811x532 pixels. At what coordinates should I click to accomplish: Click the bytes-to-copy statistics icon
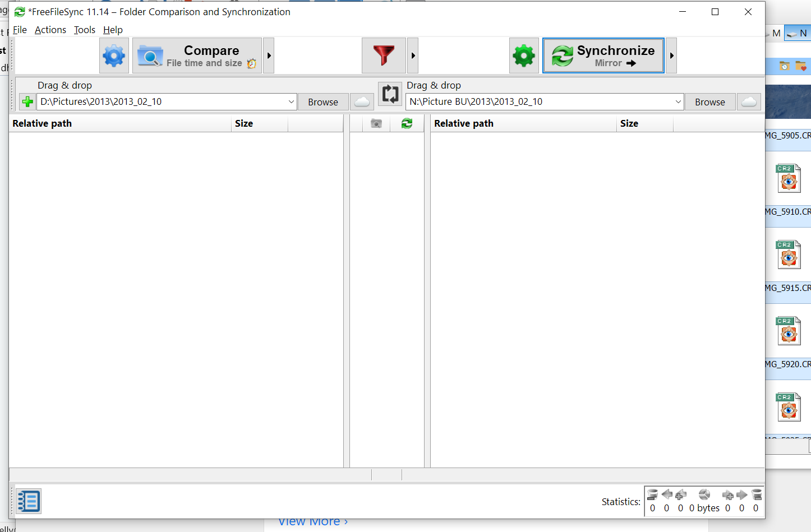click(704, 494)
